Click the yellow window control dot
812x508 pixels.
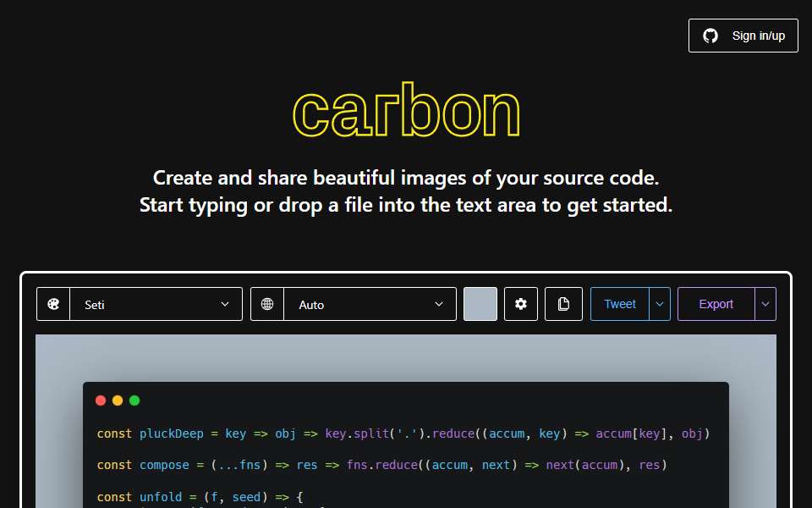pyautogui.click(x=118, y=400)
